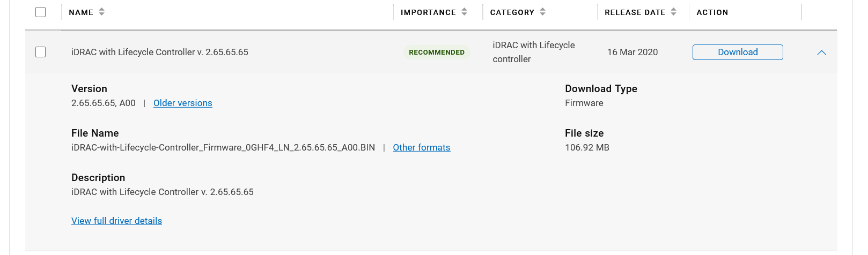The image size is (868, 255).
Task: Collapse the iDRAC driver row chevron
Action: tap(821, 52)
